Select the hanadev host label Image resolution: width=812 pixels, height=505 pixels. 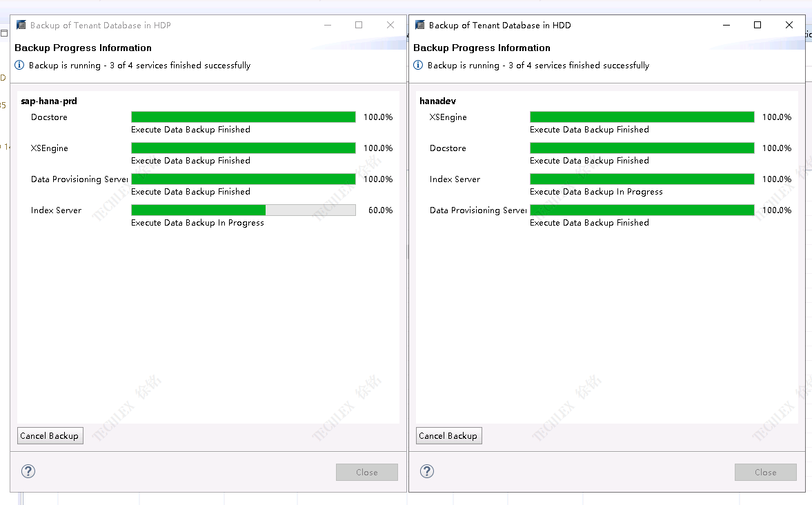pyautogui.click(x=437, y=101)
